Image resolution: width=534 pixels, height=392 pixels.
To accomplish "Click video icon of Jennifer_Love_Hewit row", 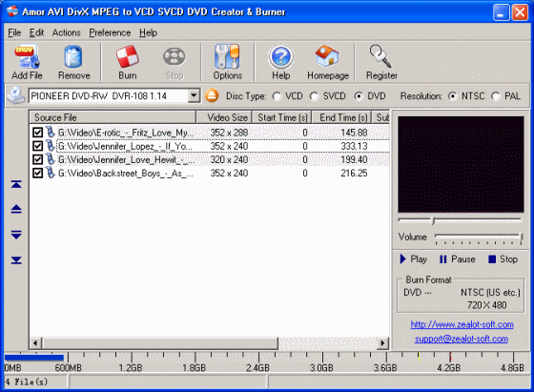I will coord(51,159).
